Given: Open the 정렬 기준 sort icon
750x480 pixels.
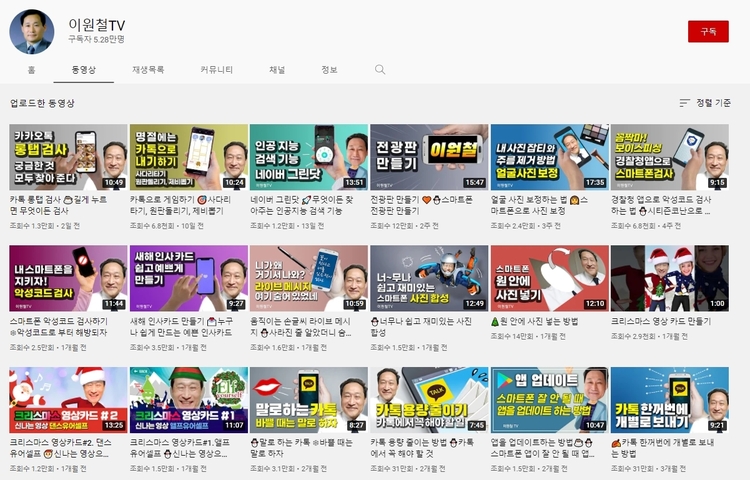Looking at the screenshot, I should (685, 103).
